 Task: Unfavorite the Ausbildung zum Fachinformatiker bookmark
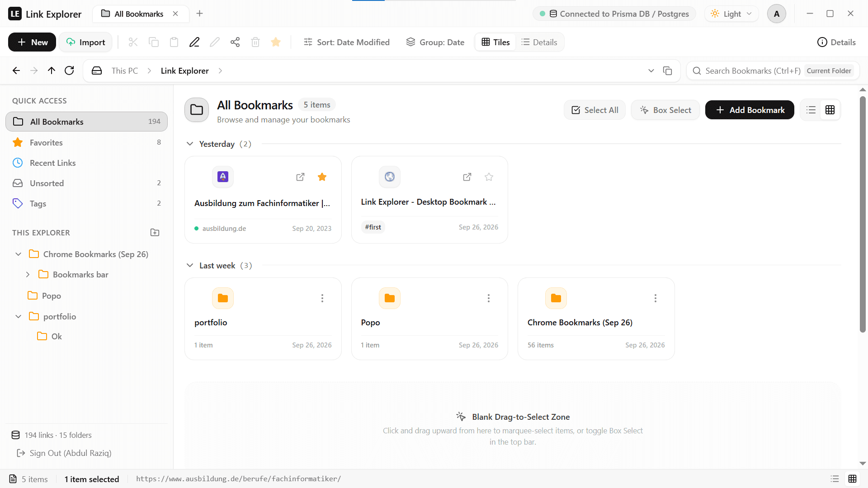(x=322, y=177)
